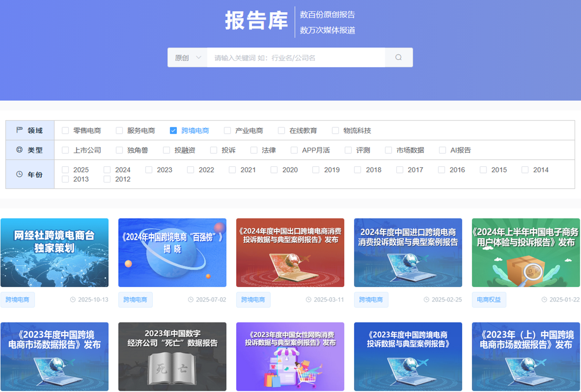581x392 pixels.
Task: Check the 投融资 checkbox
Action: (166, 150)
